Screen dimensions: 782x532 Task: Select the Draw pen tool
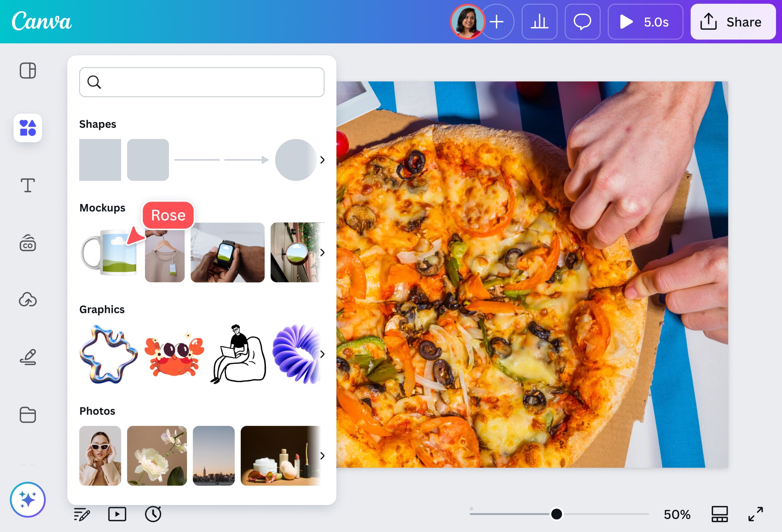(x=27, y=357)
